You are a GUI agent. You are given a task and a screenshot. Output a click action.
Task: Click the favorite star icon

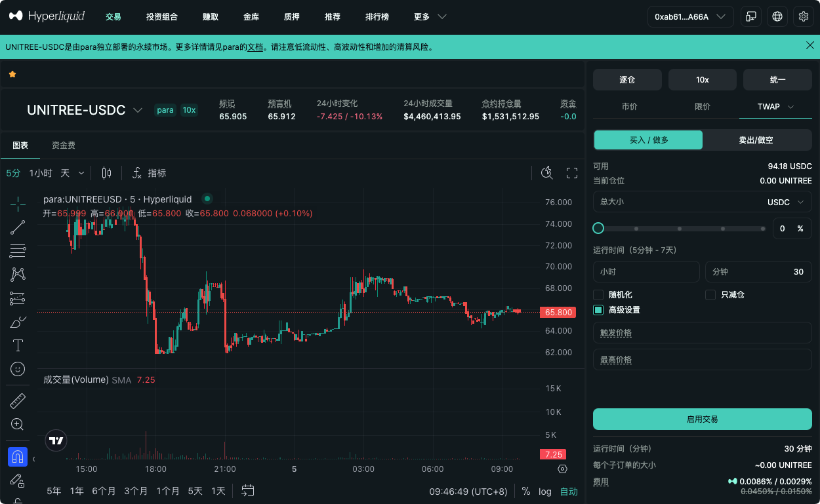coord(12,75)
